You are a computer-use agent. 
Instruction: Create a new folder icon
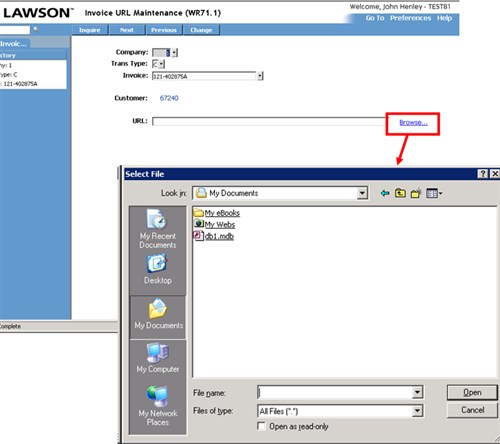click(x=416, y=193)
